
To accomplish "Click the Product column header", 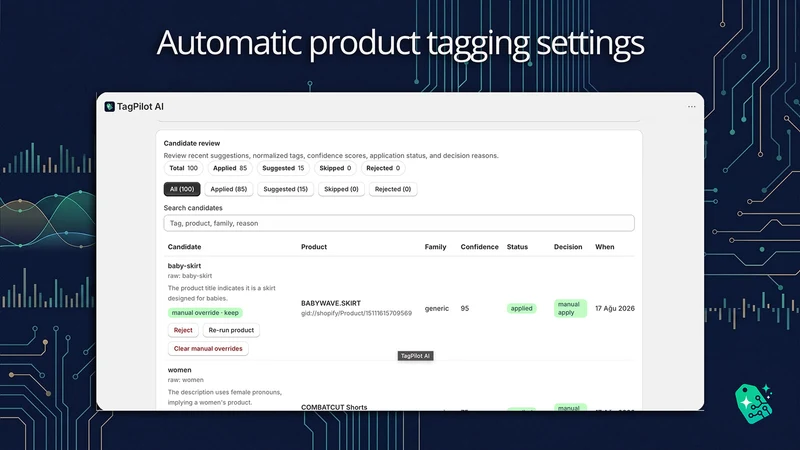I will (314, 247).
